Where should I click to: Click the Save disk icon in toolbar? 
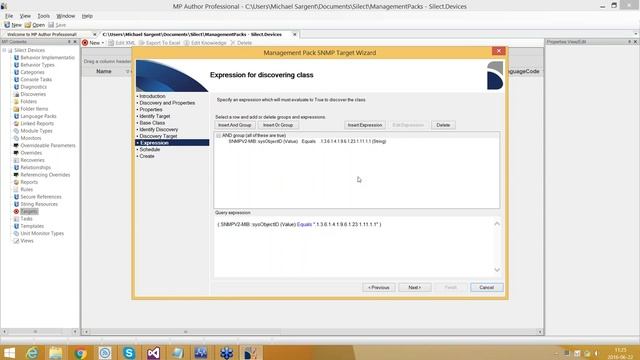[51, 25]
